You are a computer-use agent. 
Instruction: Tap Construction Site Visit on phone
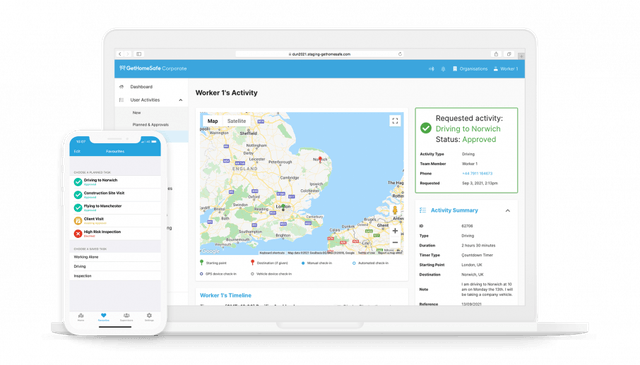tap(115, 195)
